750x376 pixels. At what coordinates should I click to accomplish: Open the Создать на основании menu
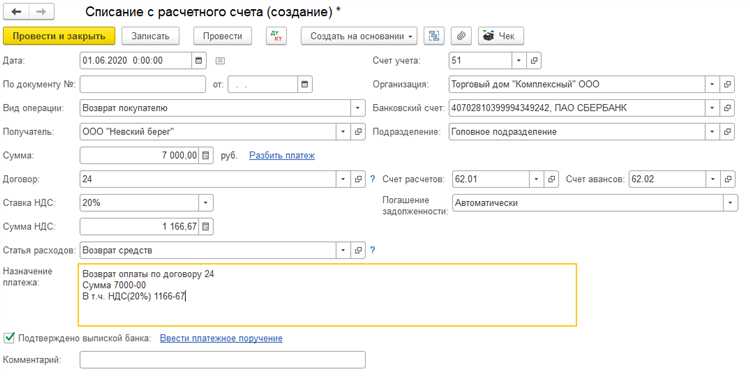point(359,36)
